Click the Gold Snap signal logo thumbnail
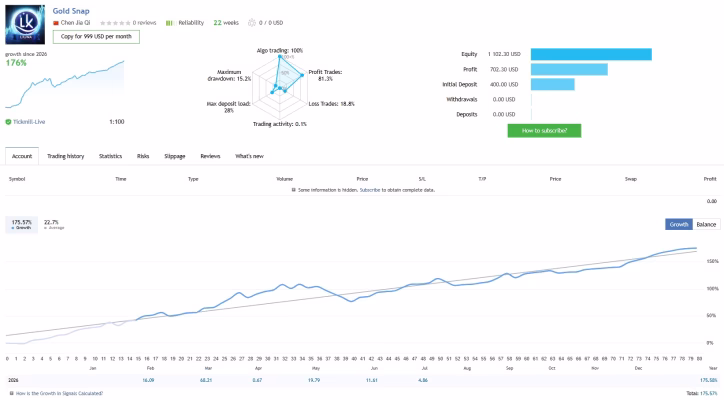 coord(25,25)
